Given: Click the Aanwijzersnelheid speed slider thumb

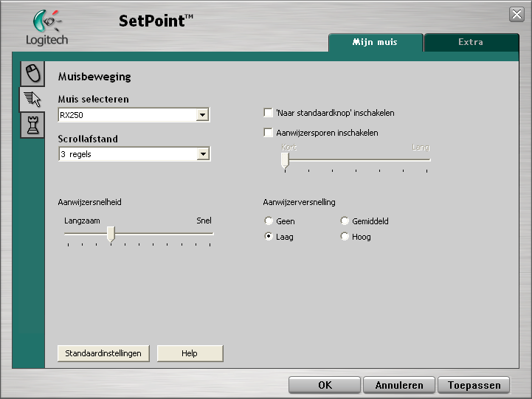Looking at the screenshot, I should tap(111, 234).
